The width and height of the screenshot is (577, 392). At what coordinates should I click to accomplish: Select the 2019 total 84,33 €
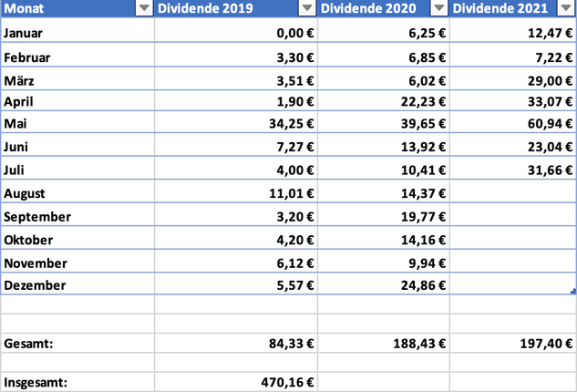click(236, 343)
